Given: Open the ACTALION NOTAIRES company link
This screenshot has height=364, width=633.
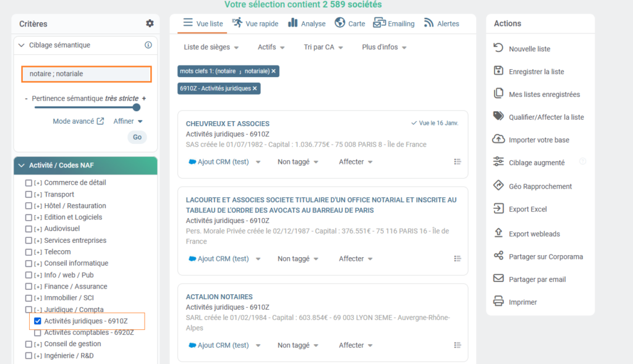Looking at the screenshot, I should pyautogui.click(x=219, y=297).
